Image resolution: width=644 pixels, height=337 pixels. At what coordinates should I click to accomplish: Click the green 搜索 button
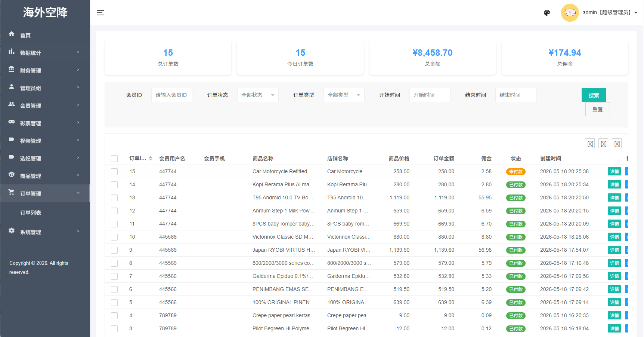594,95
